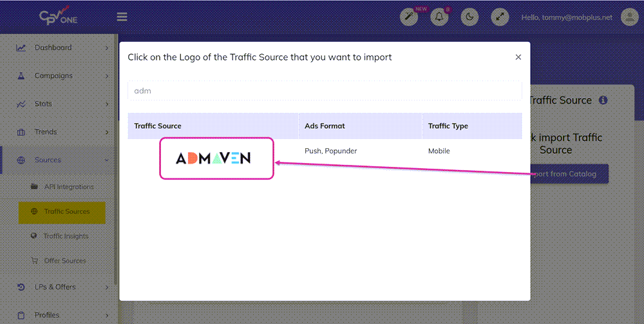This screenshot has height=324, width=644.
Task: Expand the Campaigns chevron
Action: click(107, 76)
